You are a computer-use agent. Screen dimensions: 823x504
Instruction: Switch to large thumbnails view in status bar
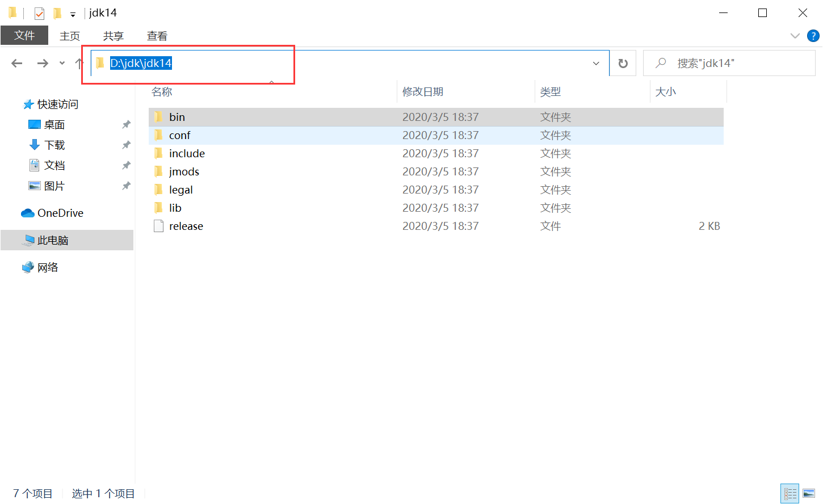(x=809, y=493)
